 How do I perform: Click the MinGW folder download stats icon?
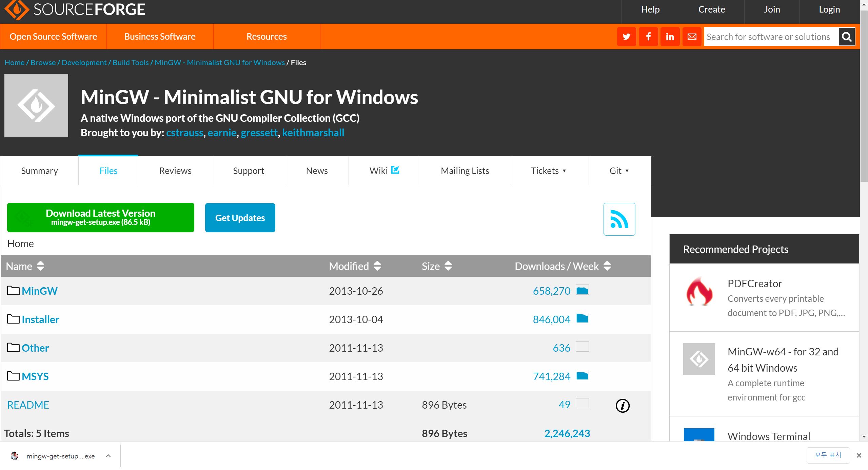click(582, 291)
